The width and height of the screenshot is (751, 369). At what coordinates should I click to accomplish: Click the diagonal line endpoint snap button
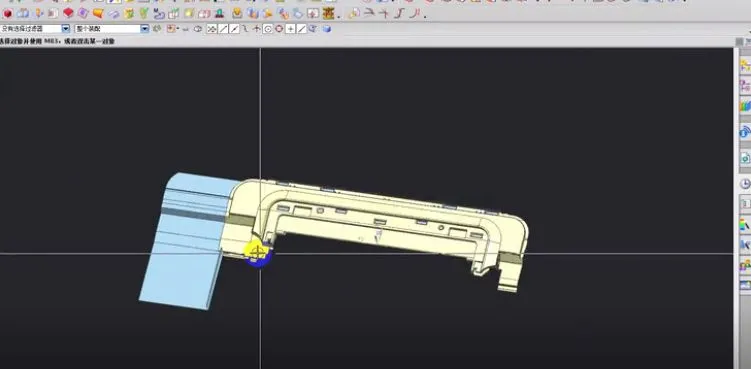[x=223, y=29]
